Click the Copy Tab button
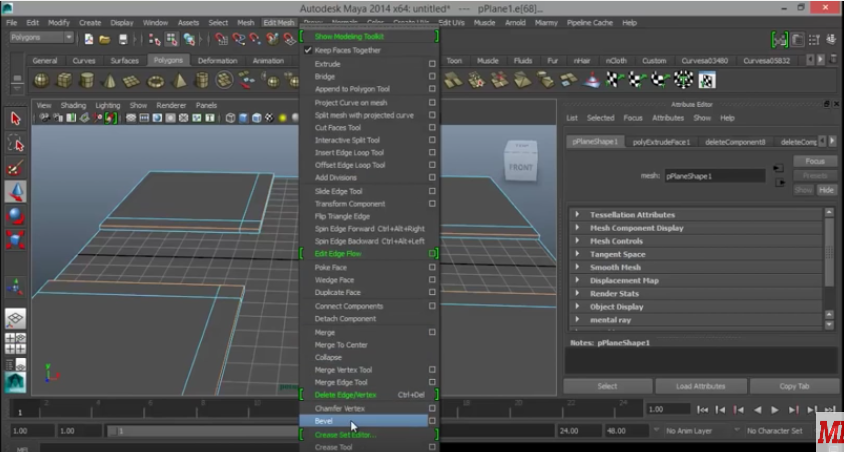 (x=794, y=386)
